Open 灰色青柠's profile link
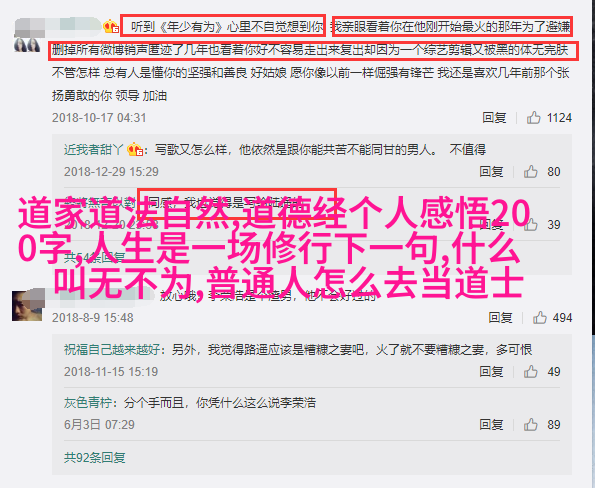 [88, 402]
